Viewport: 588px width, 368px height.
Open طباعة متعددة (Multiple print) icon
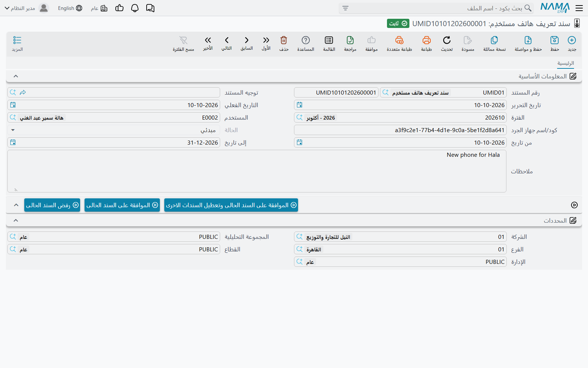click(x=399, y=40)
